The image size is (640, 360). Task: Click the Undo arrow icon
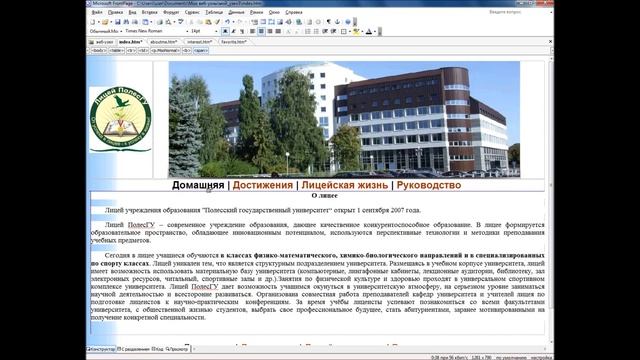(227, 22)
